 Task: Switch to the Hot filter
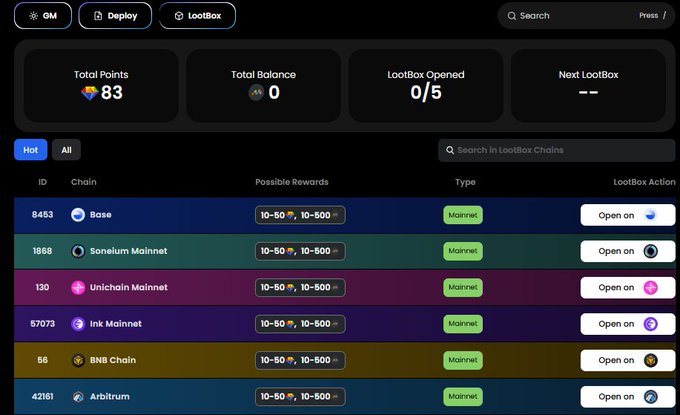point(30,150)
